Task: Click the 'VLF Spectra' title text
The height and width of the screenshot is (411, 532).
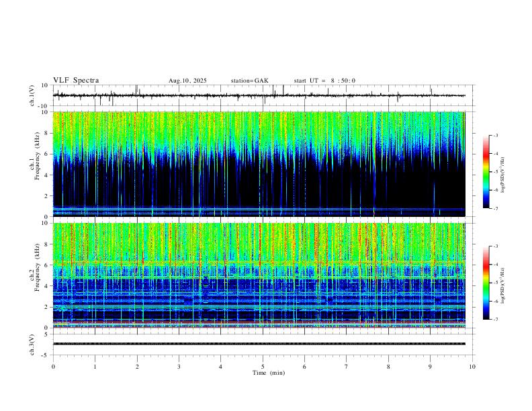Action: tap(76, 81)
